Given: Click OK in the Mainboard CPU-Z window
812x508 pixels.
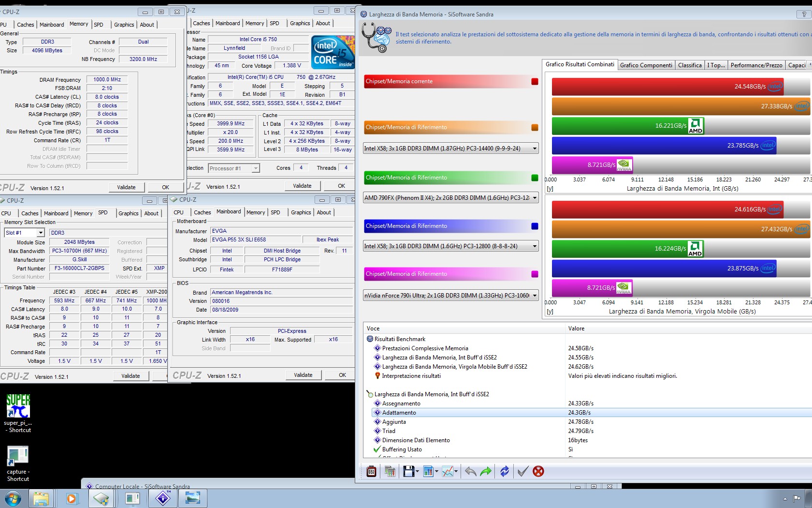Looking at the screenshot, I should click(x=342, y=375).
